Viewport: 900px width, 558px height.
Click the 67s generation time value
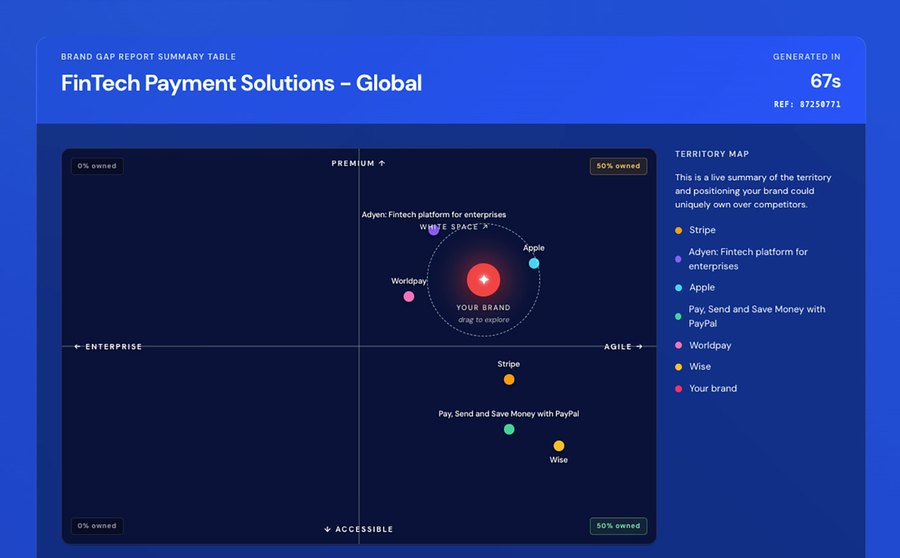pos(825,81)
